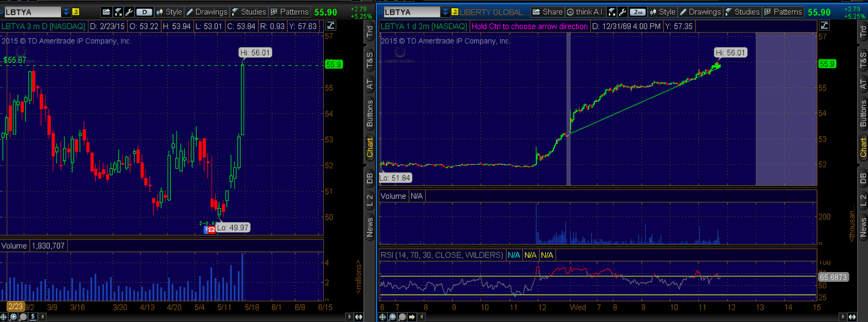Open DB side tab of left chart
This screenshot has height=322, width=868.
click(x=370, y=178)
